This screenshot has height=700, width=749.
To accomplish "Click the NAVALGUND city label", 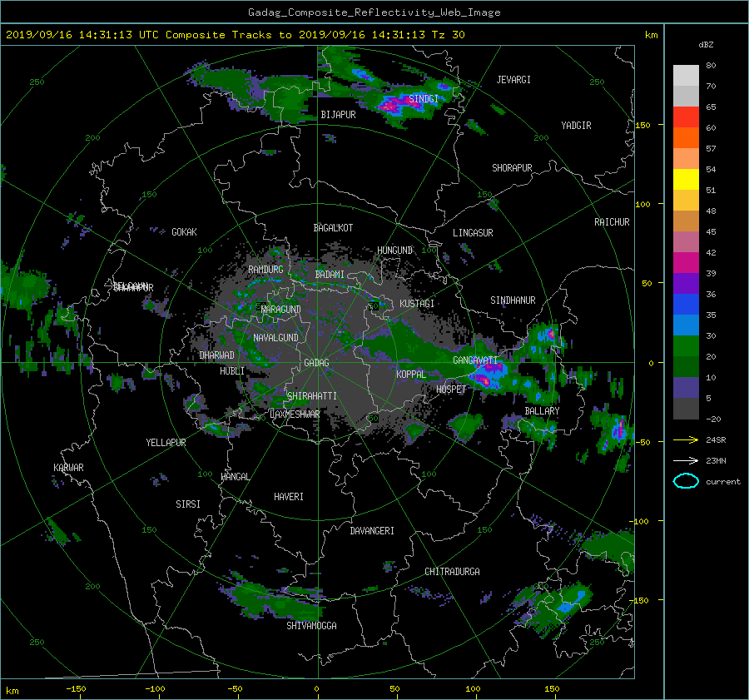I will click(x=275, y=337).
